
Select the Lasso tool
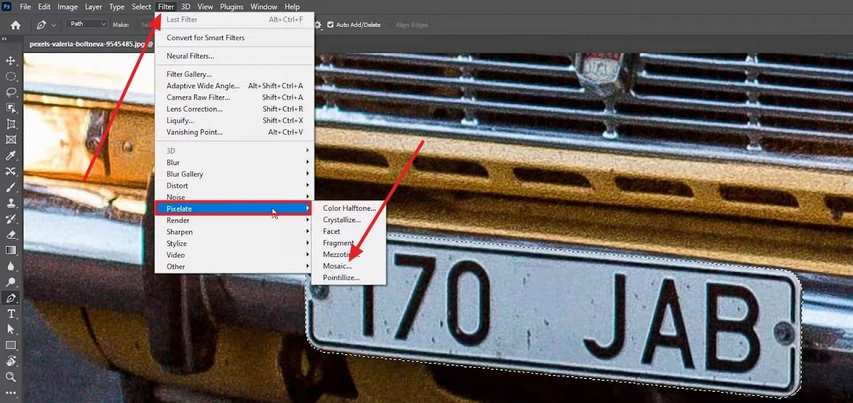tap(11, 92)
